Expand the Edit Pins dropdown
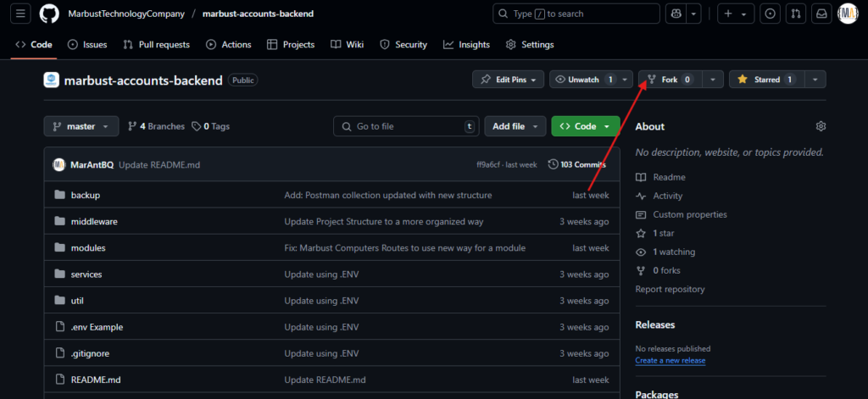 [x=509, y=80]
